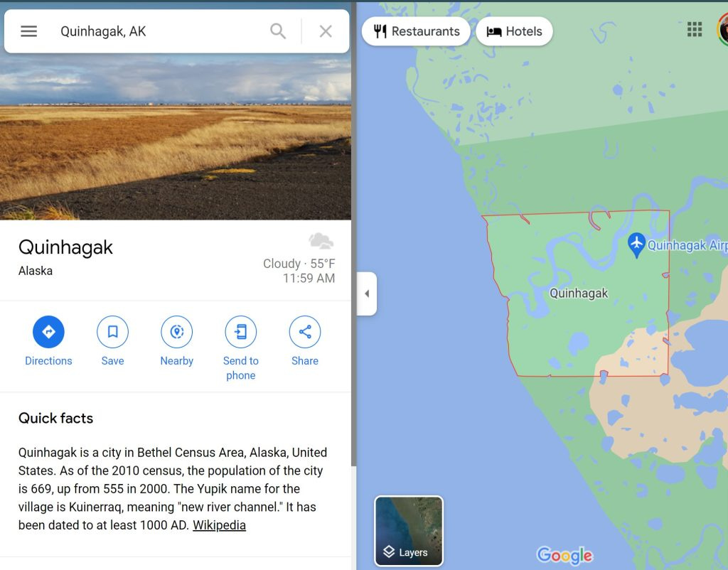Click the Quinhagak label on map

(x=579, y=294)
